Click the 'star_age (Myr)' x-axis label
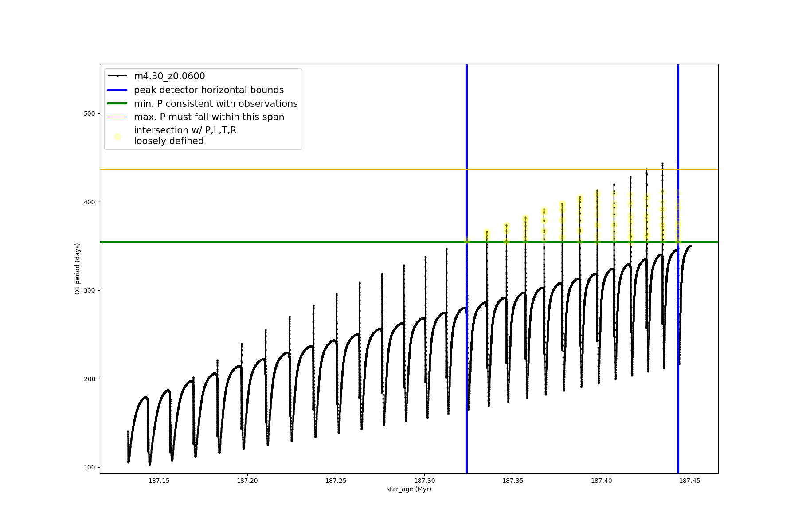Image resolution: width=798 pixels, height=532 pixels. click(x=409, y=489)
